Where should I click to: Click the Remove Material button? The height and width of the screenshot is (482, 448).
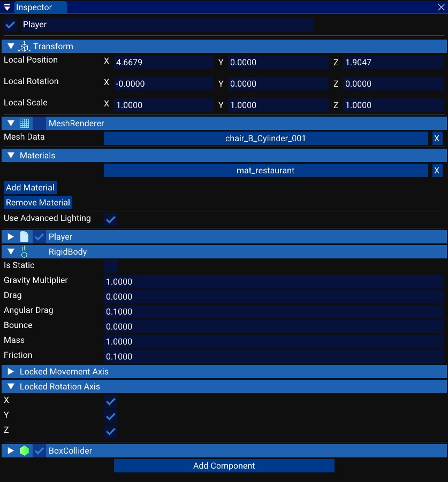(x=38, y=203)
